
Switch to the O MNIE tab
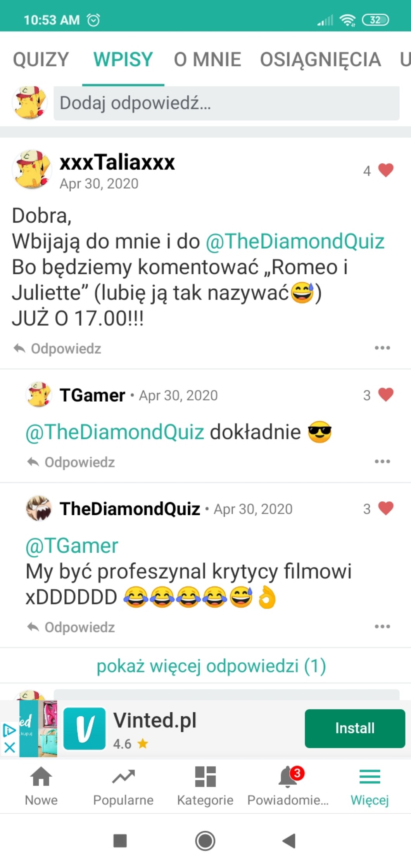[x=207, y=59]
